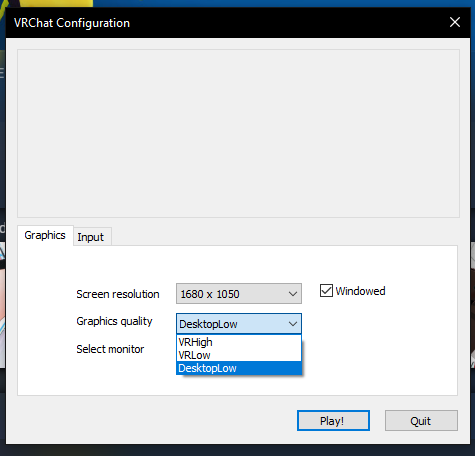The image size is (475, 456).
Task: Choose VRLow from the quality list
Action: 239,355
